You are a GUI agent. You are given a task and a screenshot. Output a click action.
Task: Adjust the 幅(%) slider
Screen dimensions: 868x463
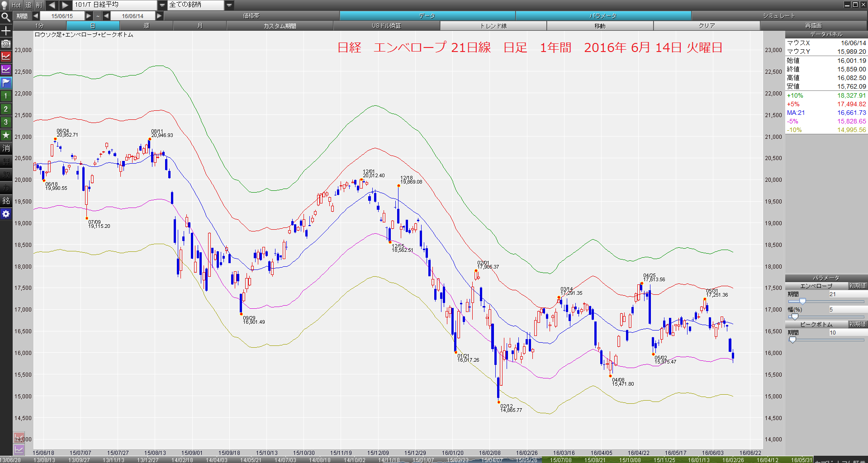[x=795, y=317]
